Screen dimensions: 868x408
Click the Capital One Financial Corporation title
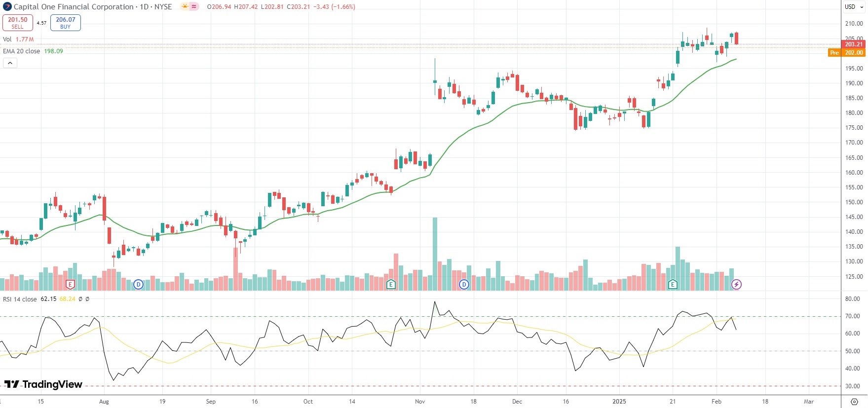[74, 7]
